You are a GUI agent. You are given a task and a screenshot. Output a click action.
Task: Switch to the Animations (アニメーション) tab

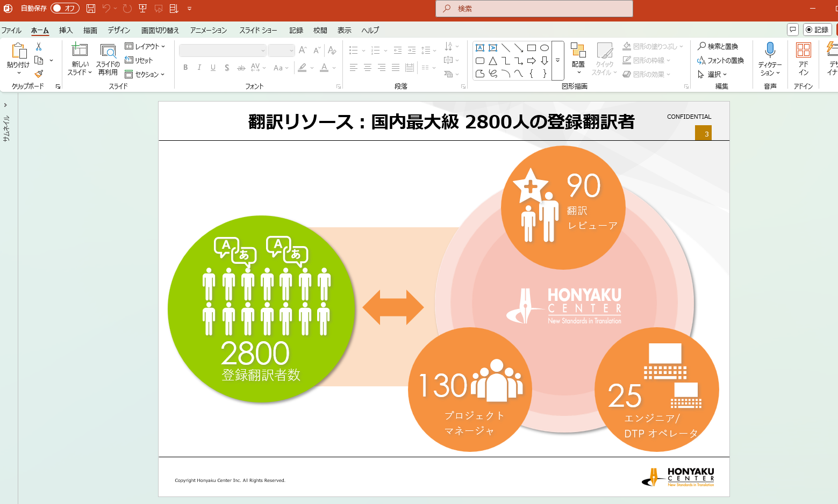point(209,30)
